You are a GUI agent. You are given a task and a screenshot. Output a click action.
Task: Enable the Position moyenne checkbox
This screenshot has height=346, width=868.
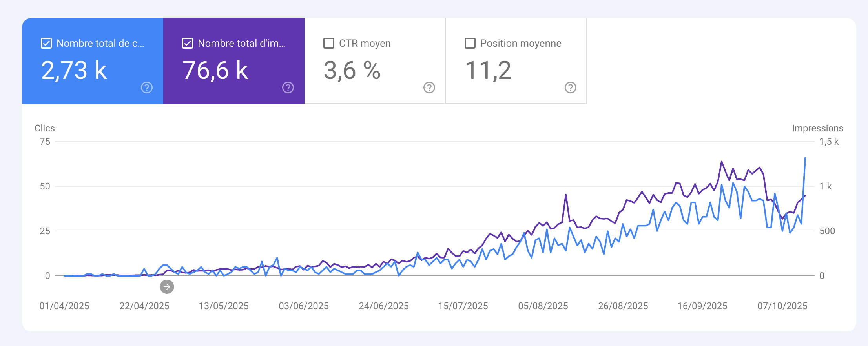470,43
